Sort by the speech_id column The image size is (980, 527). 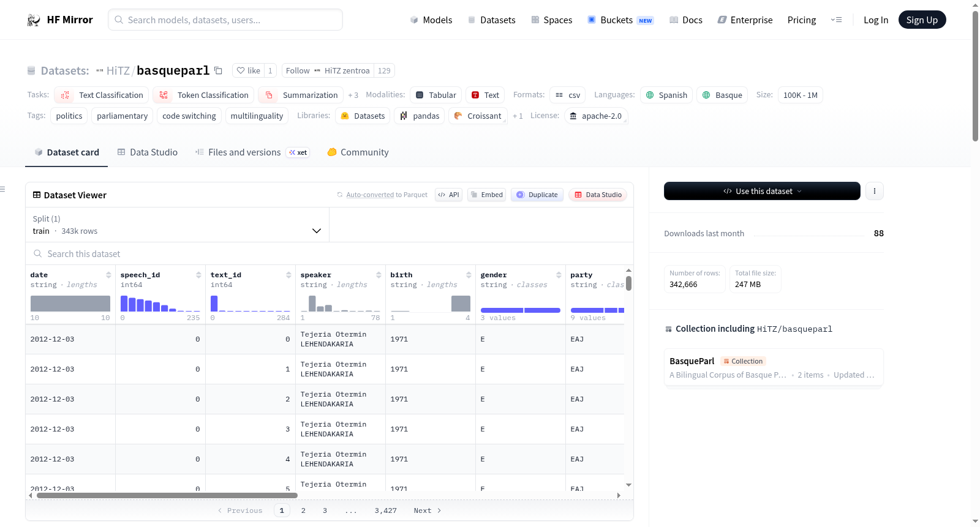click(198, 275)
